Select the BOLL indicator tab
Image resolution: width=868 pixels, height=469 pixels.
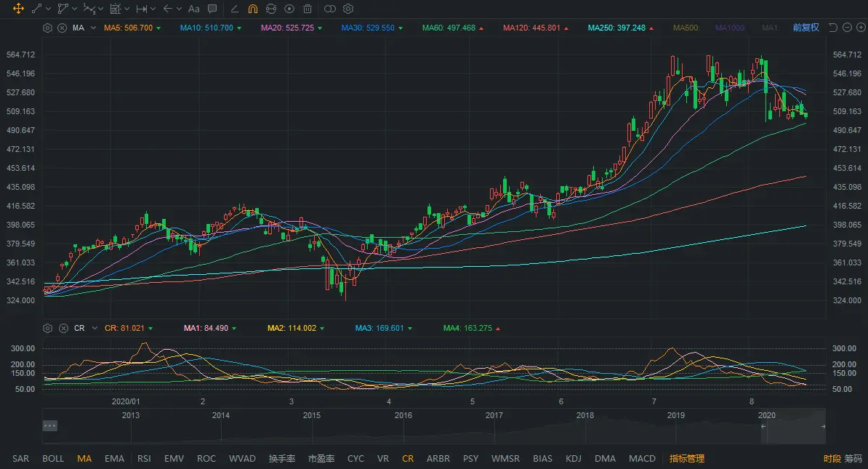(53, 459)
